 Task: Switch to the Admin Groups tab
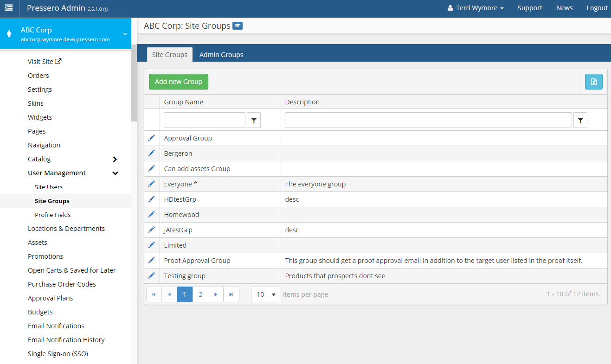(x=221, y=55)
